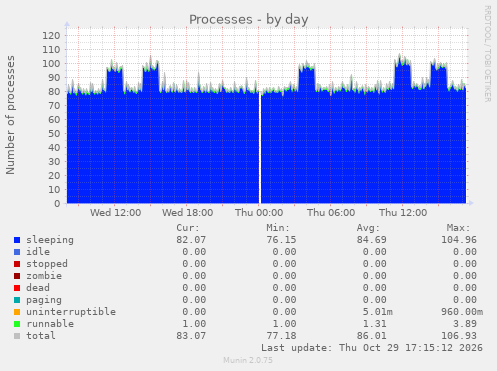Click runnable average value 1.31
This screenshot has height=371, width=497.
click(x=375, y=324)
